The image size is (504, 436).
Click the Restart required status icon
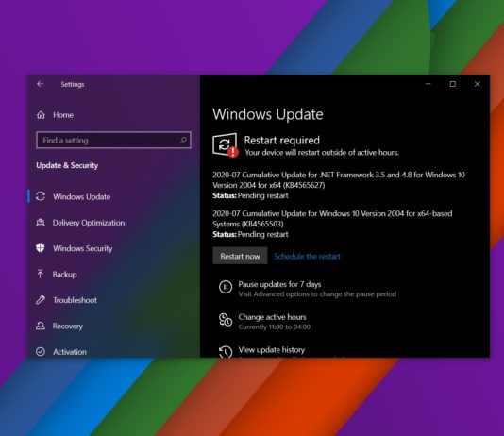pyautogui.click(x=225, y=145)
